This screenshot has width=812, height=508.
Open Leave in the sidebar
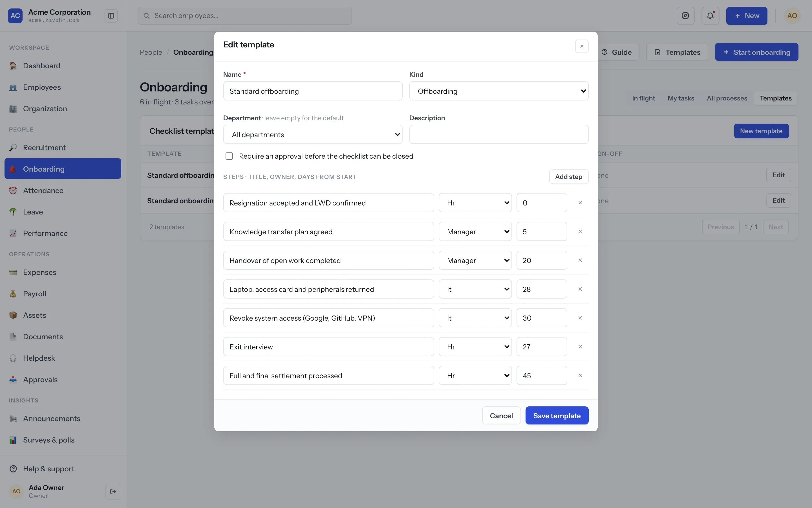63,212
